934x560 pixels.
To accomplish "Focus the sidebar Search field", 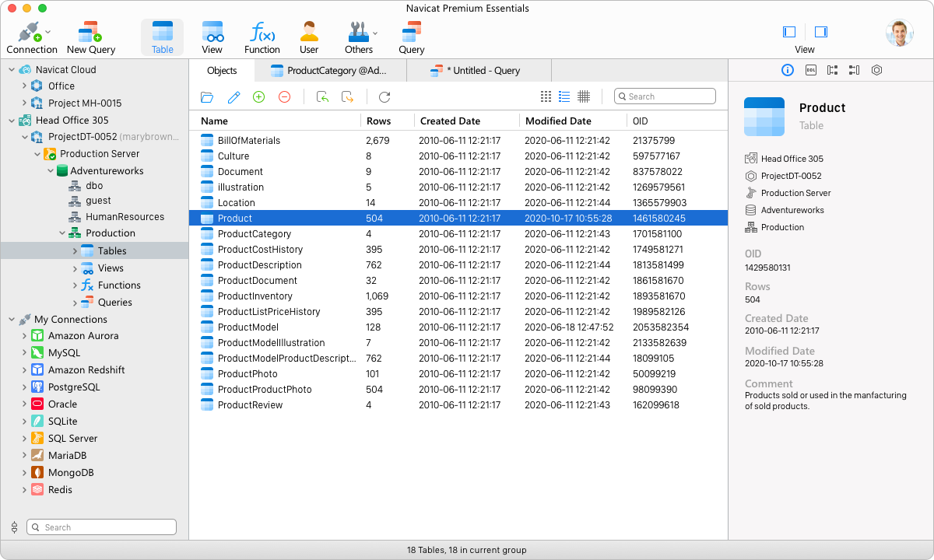I will [102, 527].
